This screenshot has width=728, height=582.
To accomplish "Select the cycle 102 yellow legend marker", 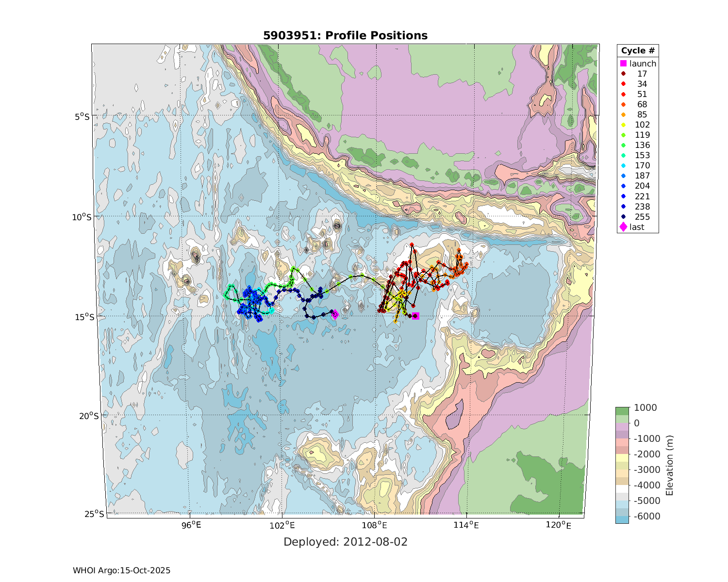I will pos(624,125).
